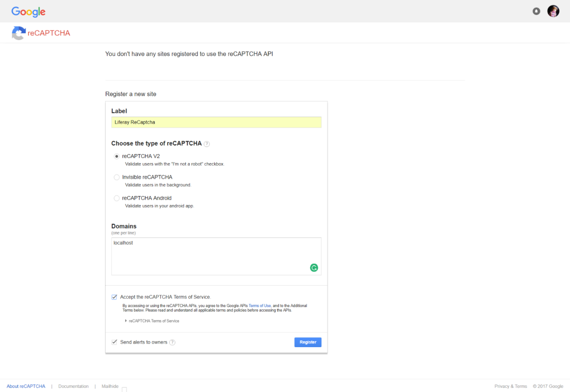Open the Privacy & Terms footer link
The width and height of the screenshot is (570, 392).
point(511,386)
